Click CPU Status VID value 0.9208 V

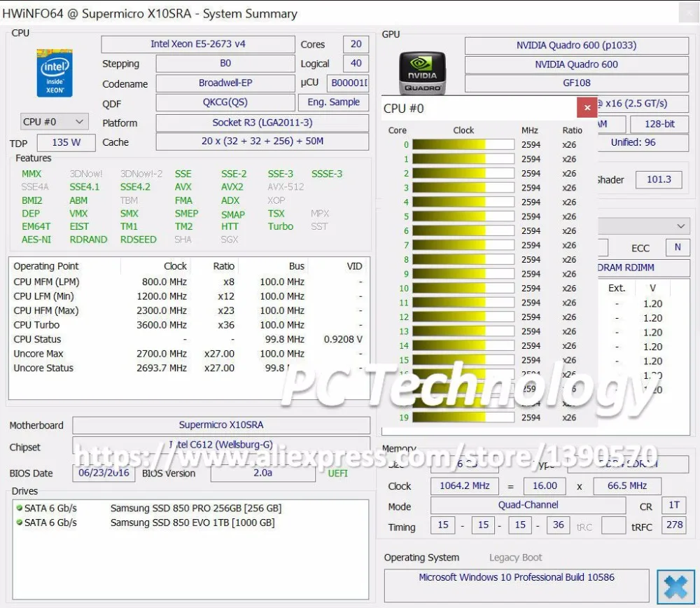point(343,340)
